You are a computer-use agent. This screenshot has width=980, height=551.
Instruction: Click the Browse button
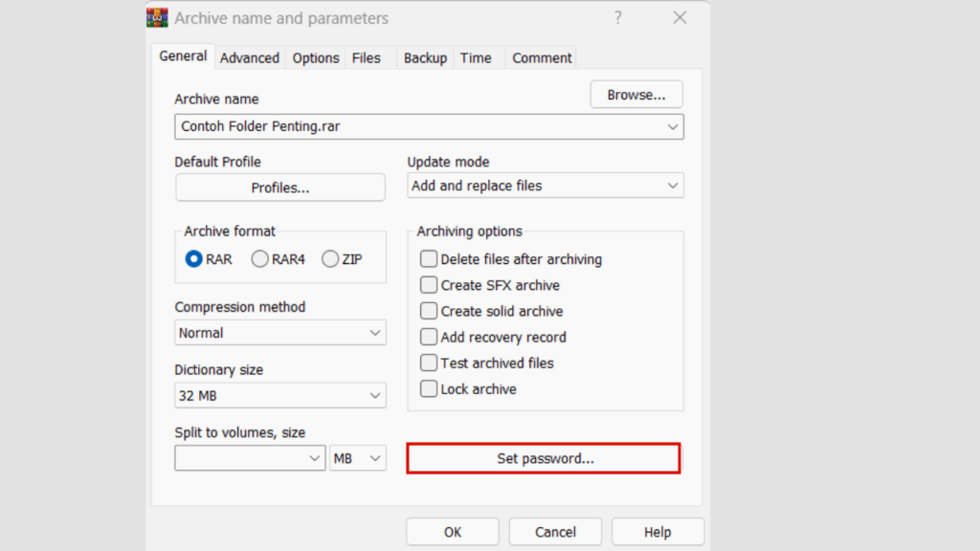635,94
